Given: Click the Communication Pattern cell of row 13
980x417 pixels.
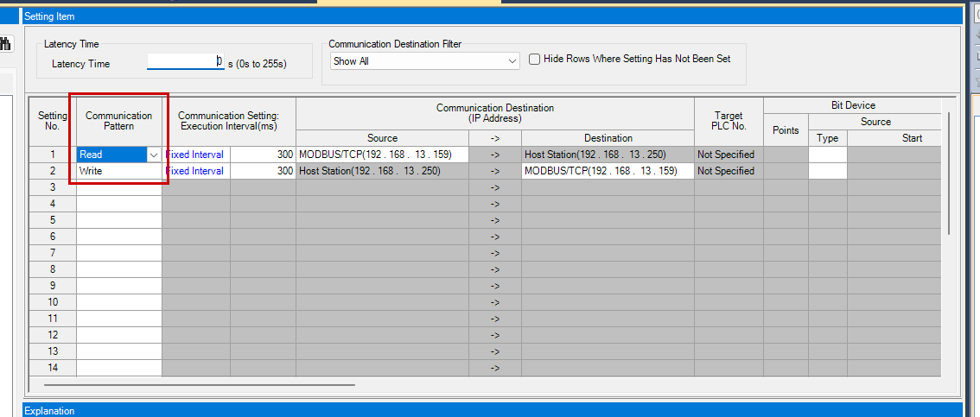Looking at the screenshot, I should click(x=119, y=351).
